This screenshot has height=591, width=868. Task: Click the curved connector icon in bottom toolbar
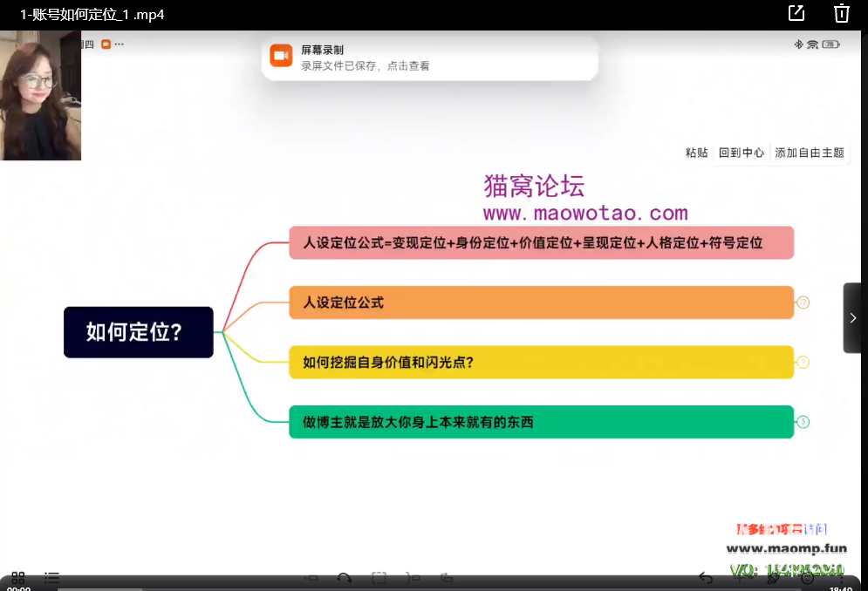point(345,578)
